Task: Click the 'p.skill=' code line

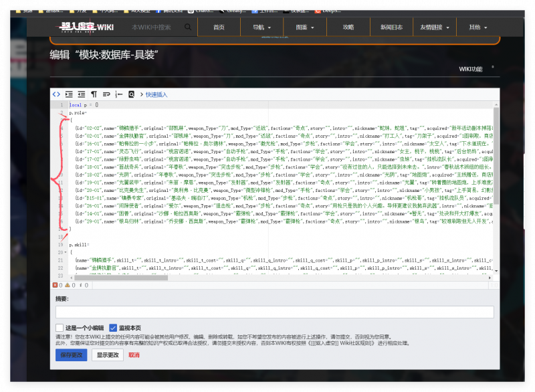Action: (79, 245)
